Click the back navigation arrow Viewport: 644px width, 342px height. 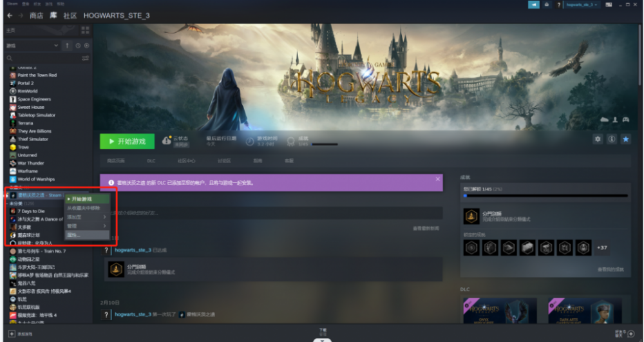[10, 15]
